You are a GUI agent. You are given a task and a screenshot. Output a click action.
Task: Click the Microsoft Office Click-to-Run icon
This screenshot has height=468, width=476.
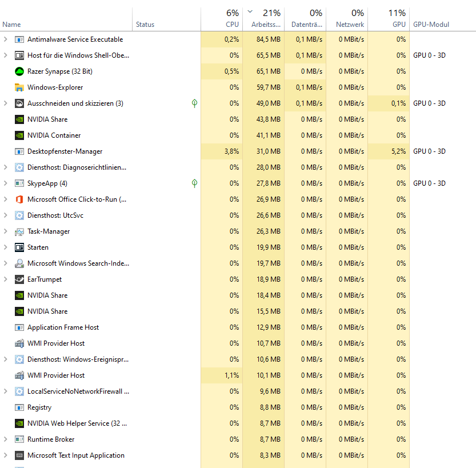[x=19, y=199]
